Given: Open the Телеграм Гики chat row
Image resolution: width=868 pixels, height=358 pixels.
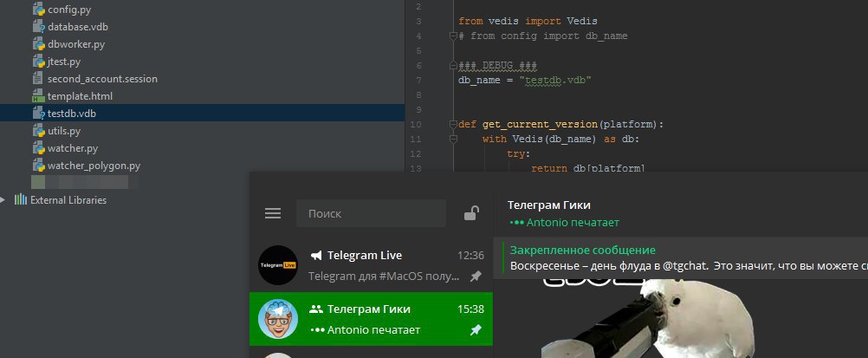Looking at the screenshot, I should coord(371,319).
